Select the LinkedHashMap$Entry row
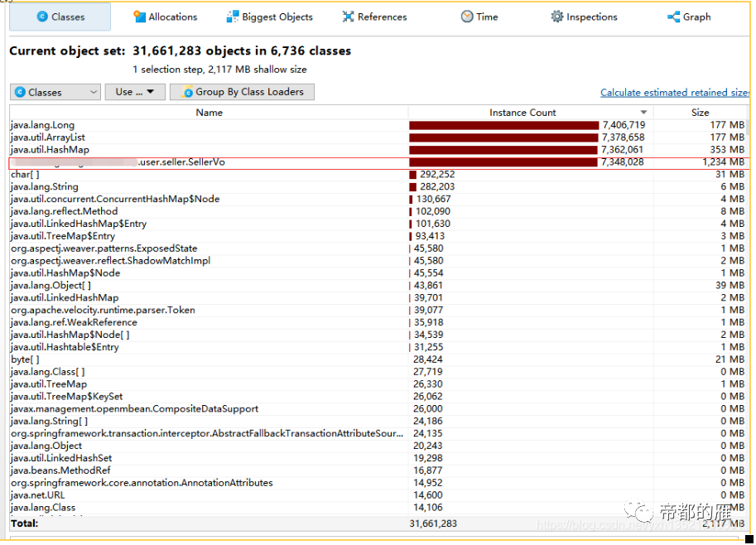The width and height of the screenshot is (756, 545). [x=378, y=224]
